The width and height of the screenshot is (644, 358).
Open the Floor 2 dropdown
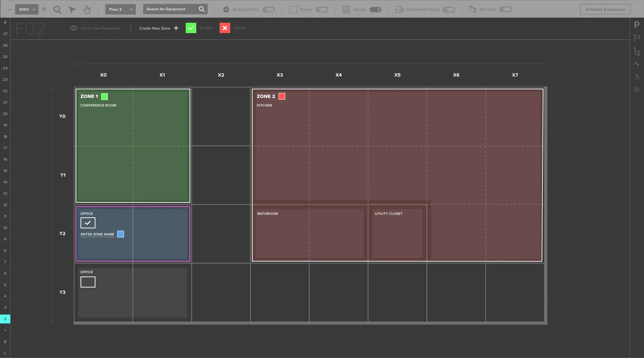click(120, 9)
